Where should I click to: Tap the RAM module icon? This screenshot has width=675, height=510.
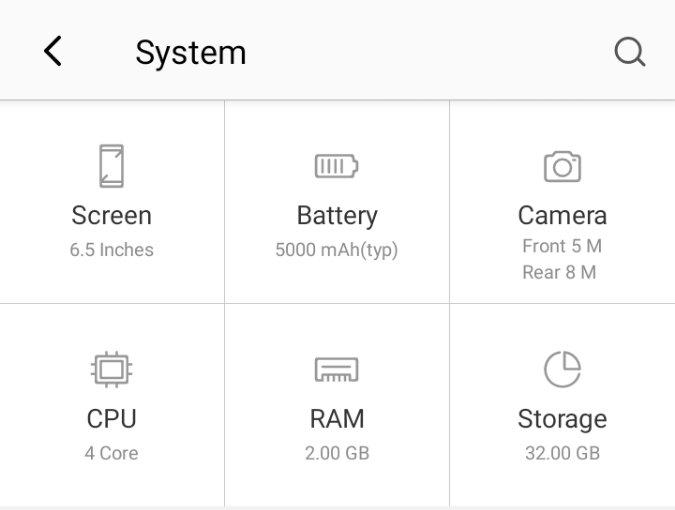[x=336, y=370]
